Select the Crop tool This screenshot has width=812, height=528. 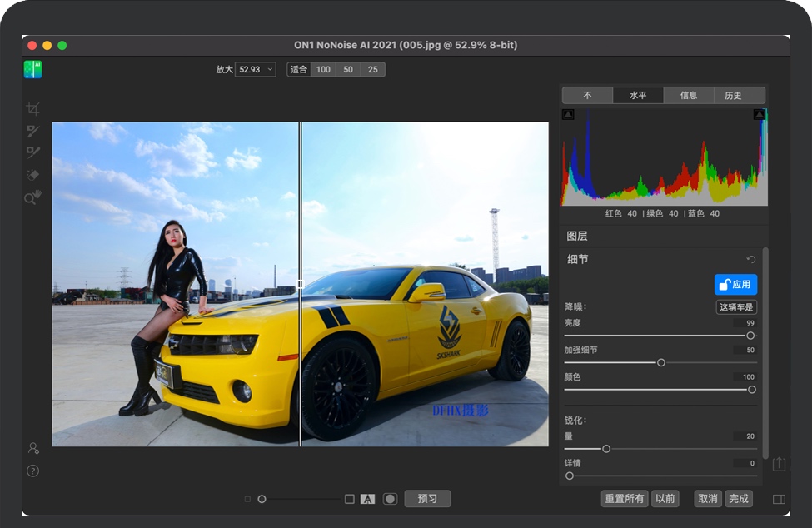33,108
